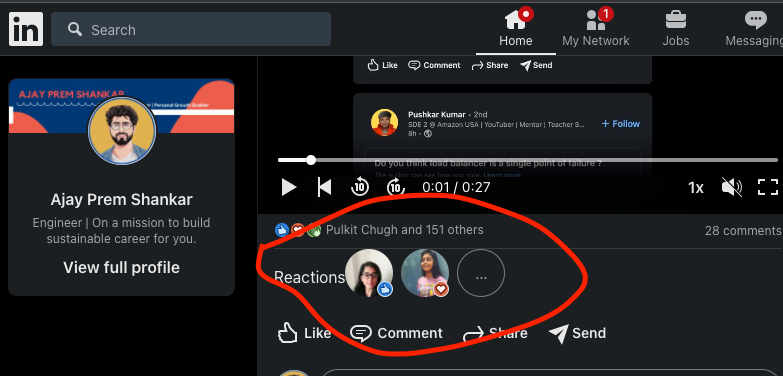Open the Messaging tab
Screen dimensions: 783x376
point(755,29)
